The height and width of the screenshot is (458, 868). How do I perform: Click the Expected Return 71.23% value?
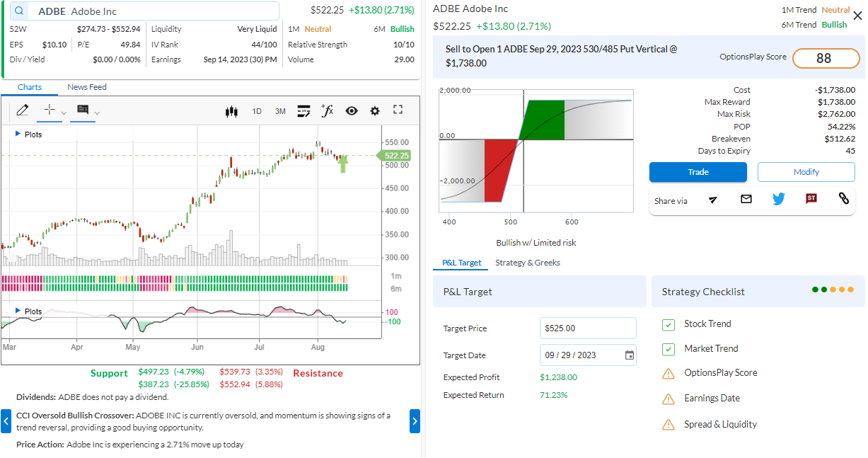tap(553, 395)
